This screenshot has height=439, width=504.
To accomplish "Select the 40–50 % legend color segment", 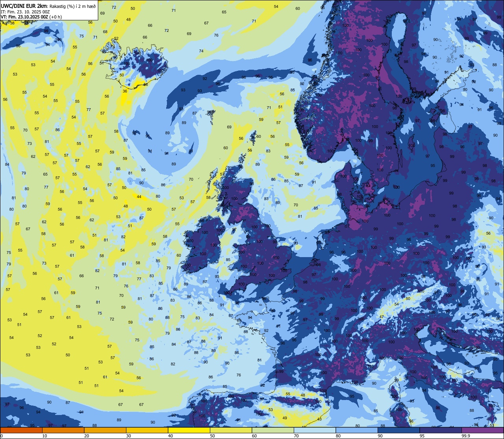I will click(x=189, y=430).
